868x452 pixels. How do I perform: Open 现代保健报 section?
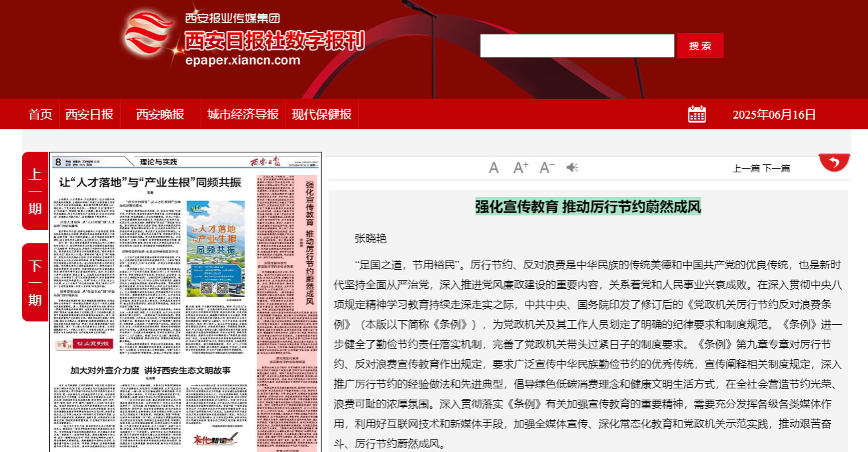click(322, 114)
